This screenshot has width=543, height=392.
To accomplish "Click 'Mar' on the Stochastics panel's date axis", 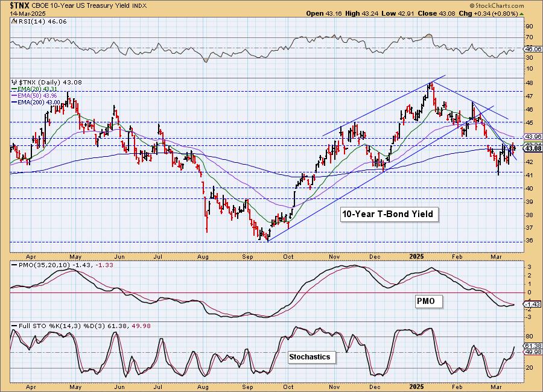I will coord(497,387).
